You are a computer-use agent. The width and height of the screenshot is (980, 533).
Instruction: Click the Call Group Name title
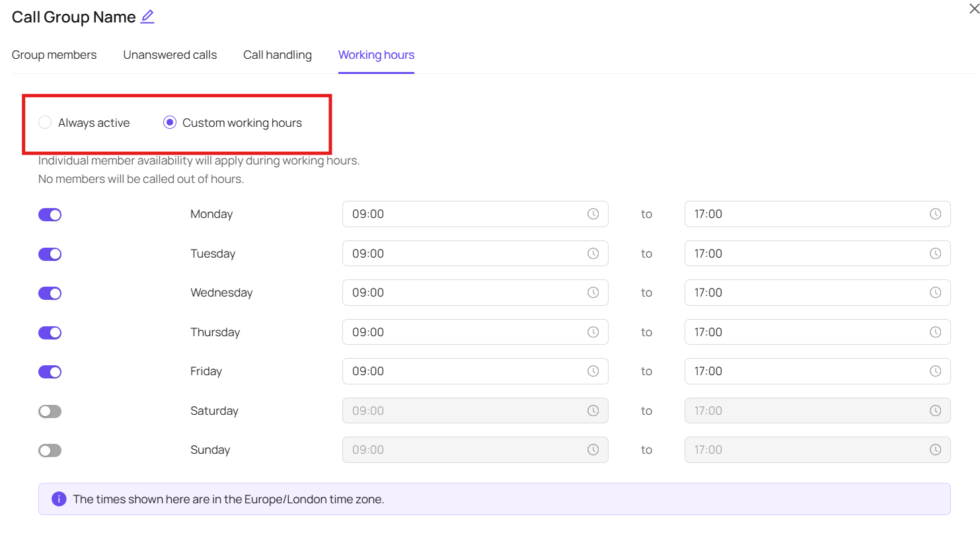pos(74,17)
